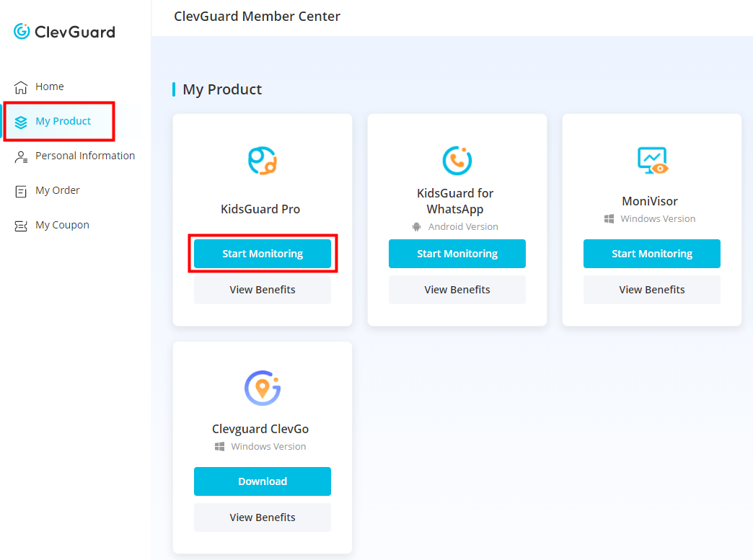This screenshot has width=753, height=560.
Task: Click the My Product section heading
Action: pyautogui.click(x=222, y=89)
